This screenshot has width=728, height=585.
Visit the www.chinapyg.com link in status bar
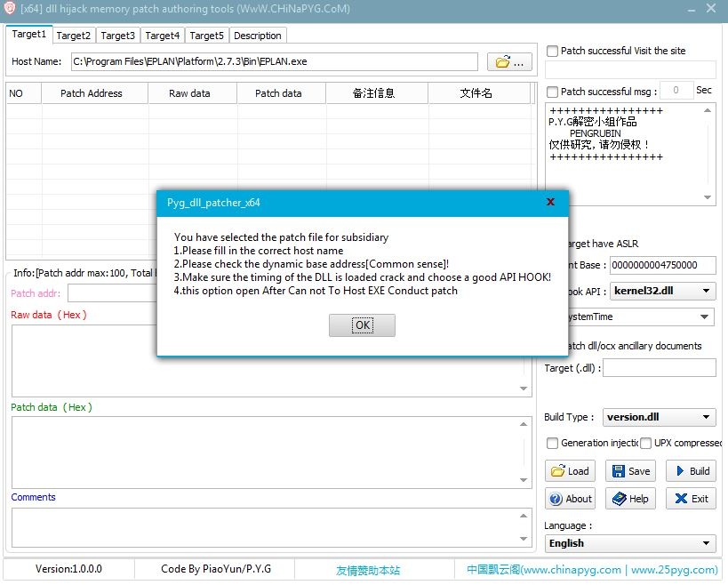pos(571,570)
